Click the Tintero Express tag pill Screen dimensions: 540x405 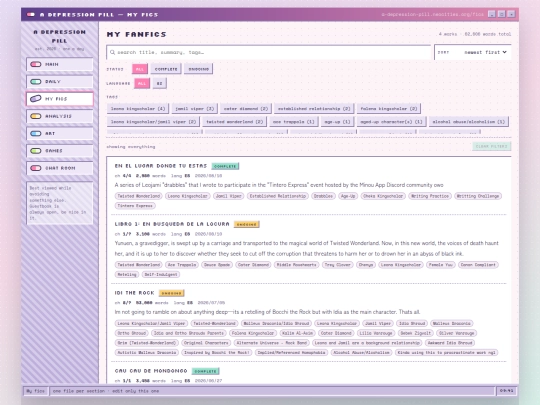[135, 206]
